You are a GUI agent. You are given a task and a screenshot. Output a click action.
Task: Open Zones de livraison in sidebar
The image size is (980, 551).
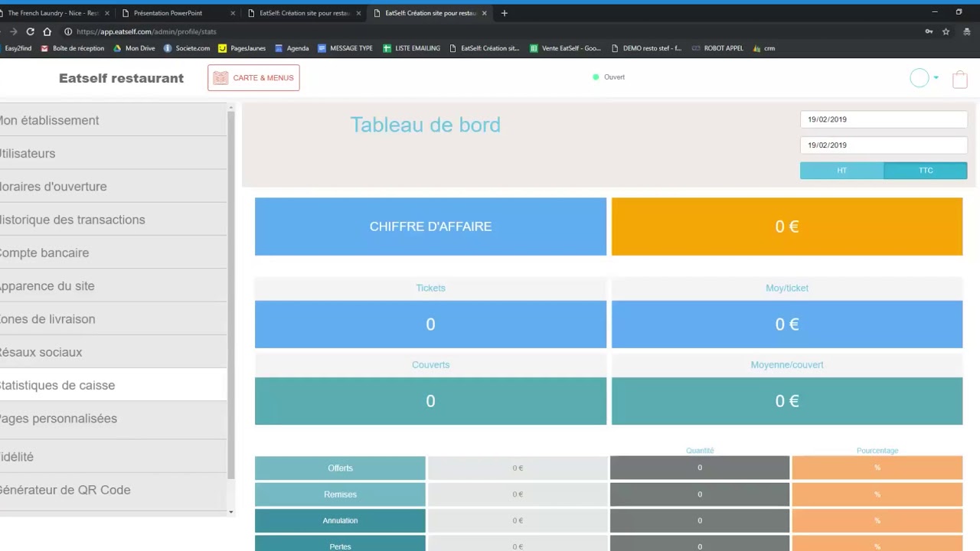tap(113, 319)
